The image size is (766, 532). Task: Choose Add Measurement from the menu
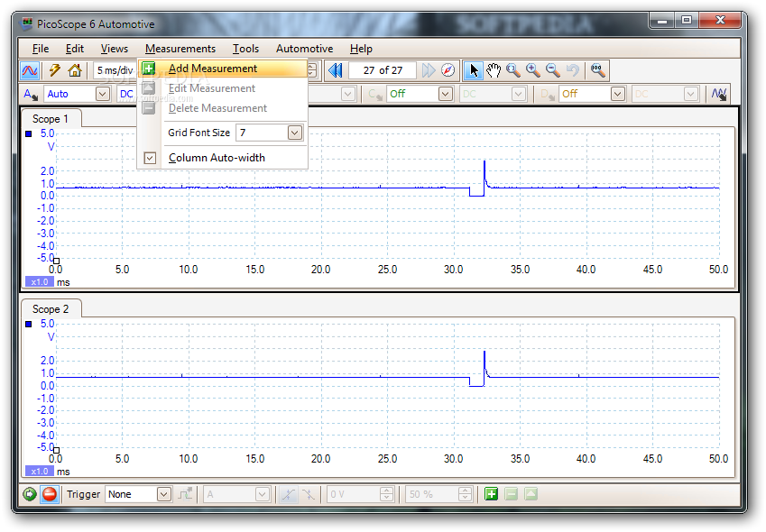pyautogui.click(x=222, y=69)
